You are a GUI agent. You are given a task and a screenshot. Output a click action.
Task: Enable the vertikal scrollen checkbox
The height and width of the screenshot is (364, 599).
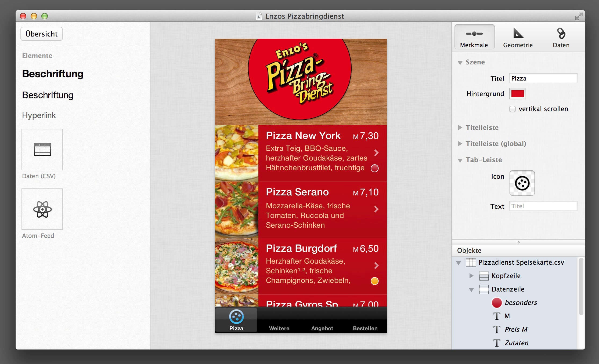click(513, 109)
